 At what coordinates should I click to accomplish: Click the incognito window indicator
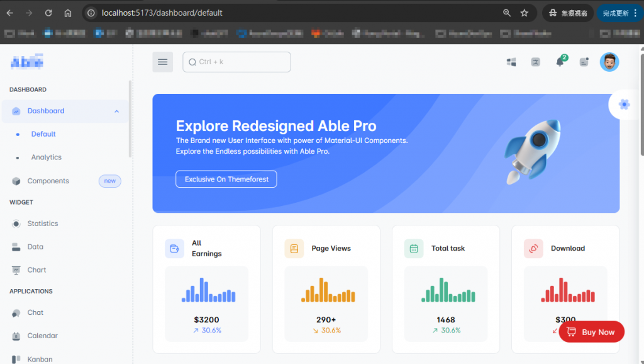pyautogui.click(x=569, y=13)
